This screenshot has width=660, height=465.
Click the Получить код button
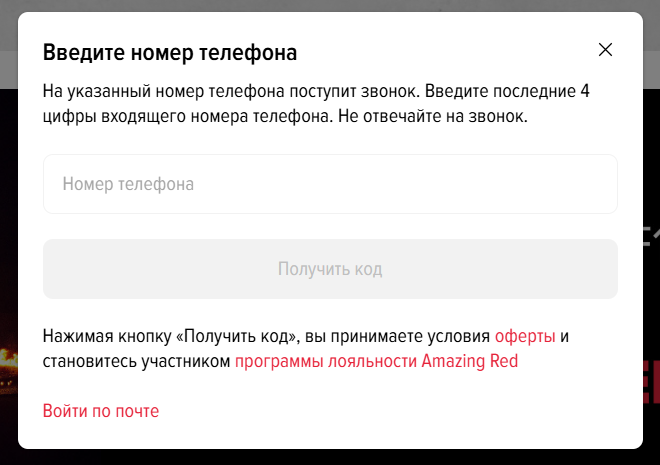[330, 269]
